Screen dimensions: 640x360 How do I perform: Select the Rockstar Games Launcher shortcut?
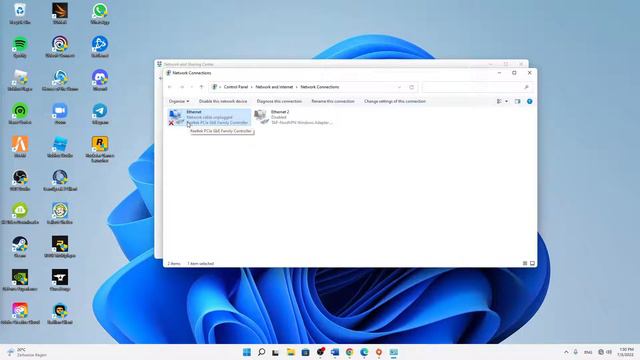[100, 149]
